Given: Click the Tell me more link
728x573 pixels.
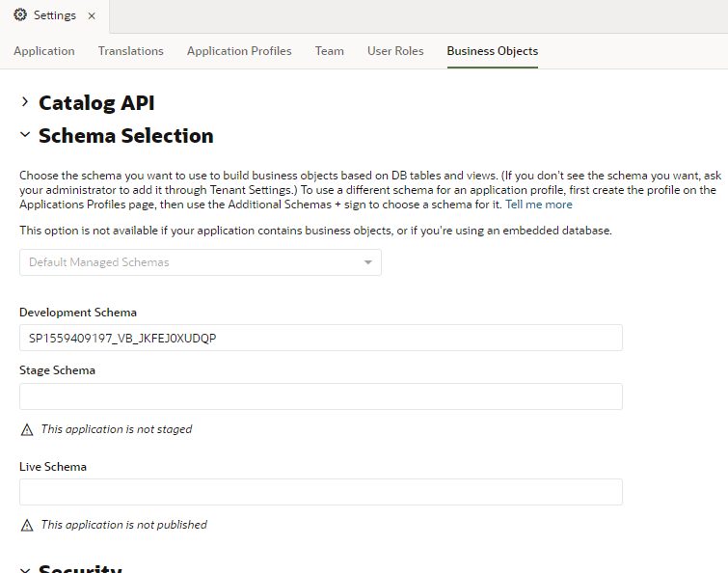Looking at the screenshot, I should click(x=539, y=205).
